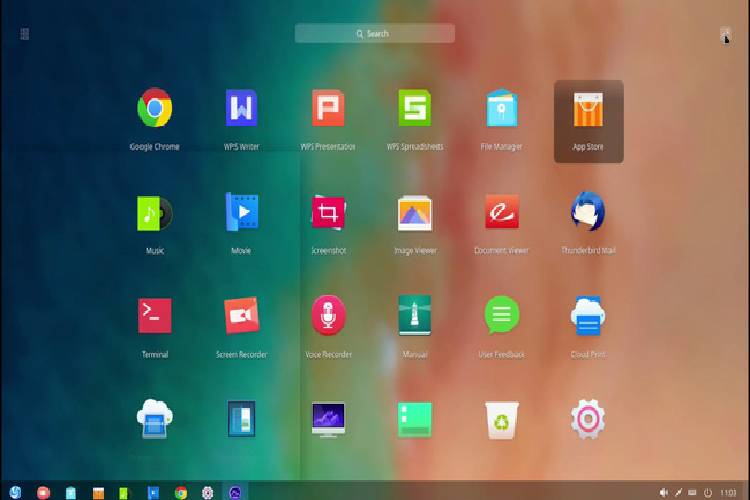Open the gear settings icon in the dock

click(207, 492)
